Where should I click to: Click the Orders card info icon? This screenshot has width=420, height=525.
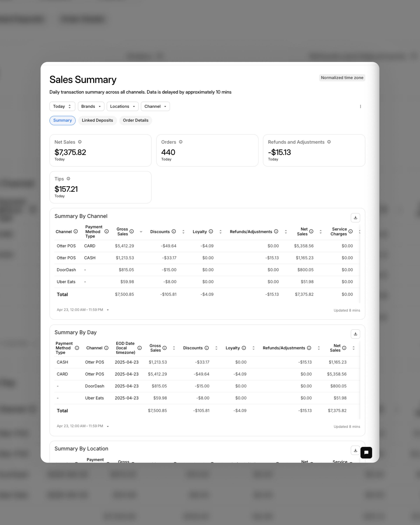pyautogui.click(x=181, y=142)
